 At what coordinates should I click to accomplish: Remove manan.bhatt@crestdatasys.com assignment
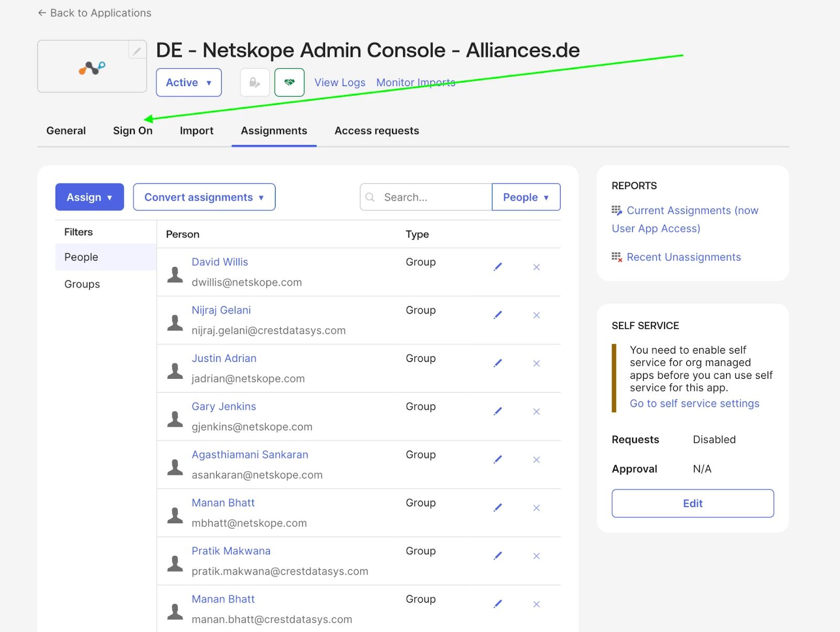[x=537, y=604]
